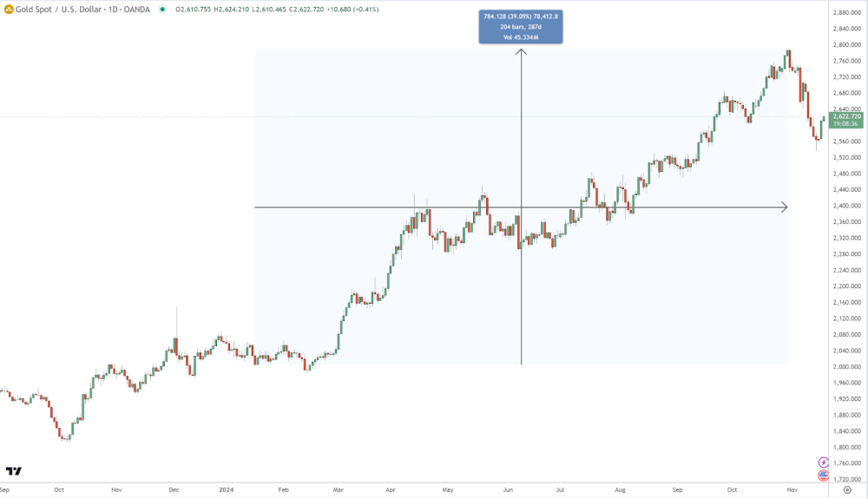
Task: Click the 19:08:36 bar countdown timer
Action: click(845, 124)
